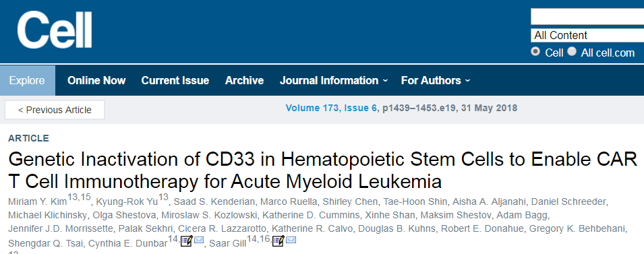Open the Archive menu item
Screen dimensions: 644x254
tap(244, 80)
